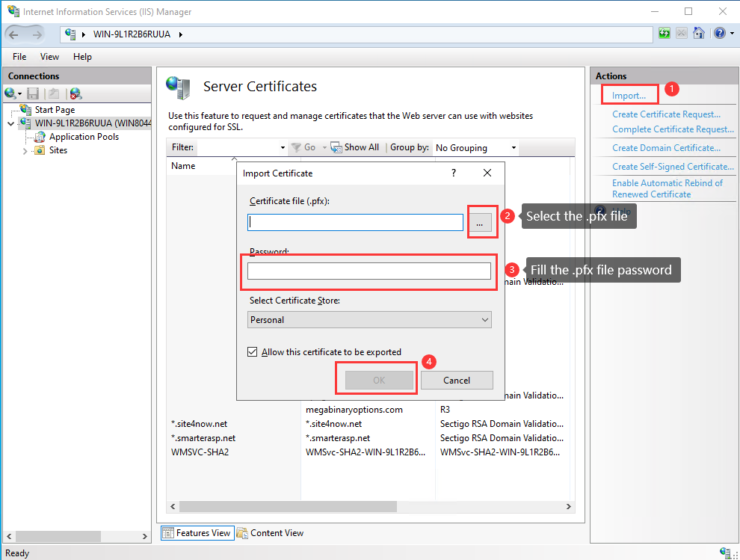Click inside the Password input field
This screenshot has width=740, height=560.
click(369, 271)
